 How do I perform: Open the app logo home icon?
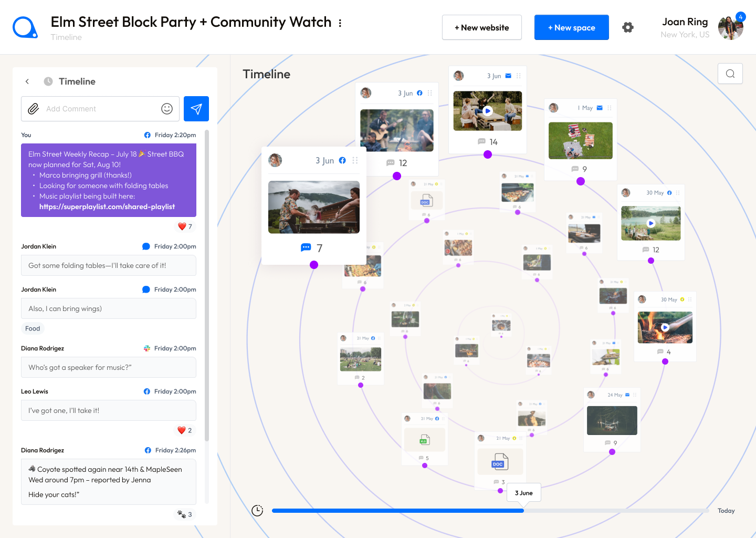[25, 27]
